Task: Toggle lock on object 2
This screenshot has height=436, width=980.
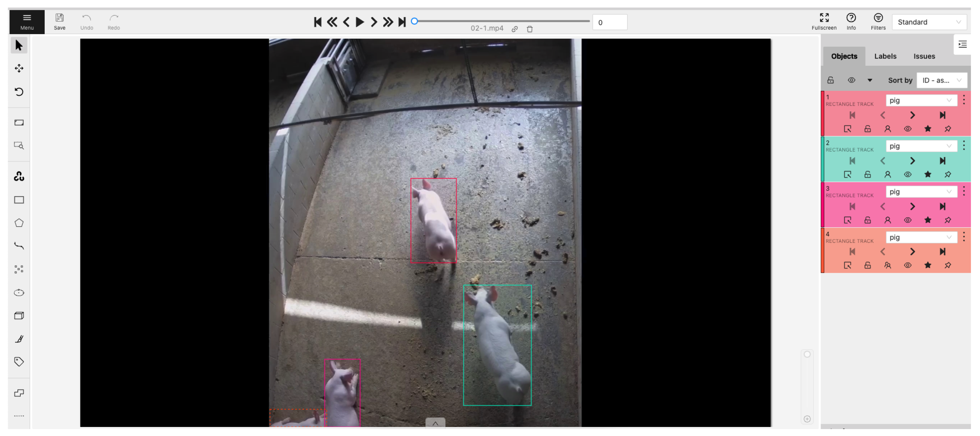Action: tap(867, 174)
